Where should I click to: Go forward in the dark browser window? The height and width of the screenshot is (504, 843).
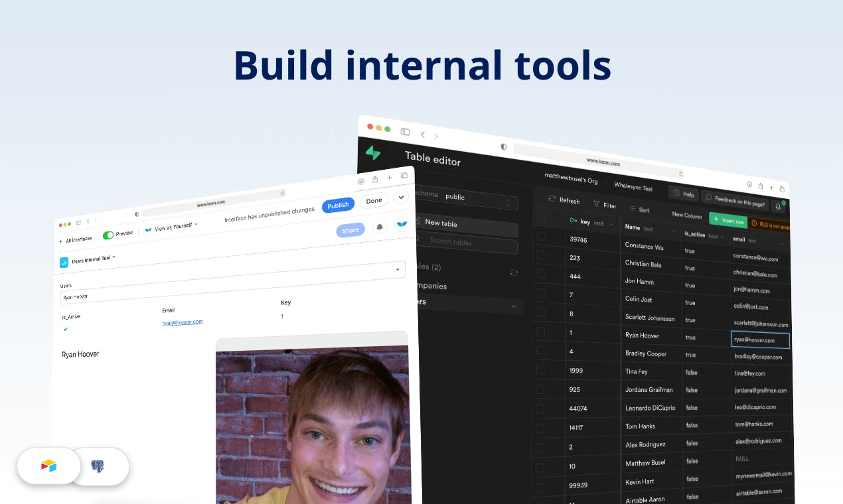(x=436, y=137)
